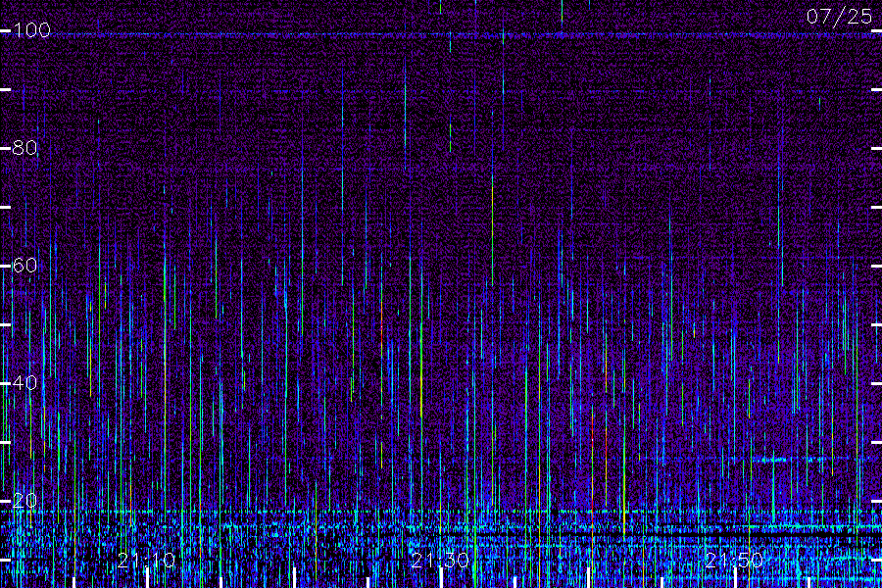This screenshot has height=588, width=882.
Task: Click the 21:10 time label
Action: coord(147,560)
